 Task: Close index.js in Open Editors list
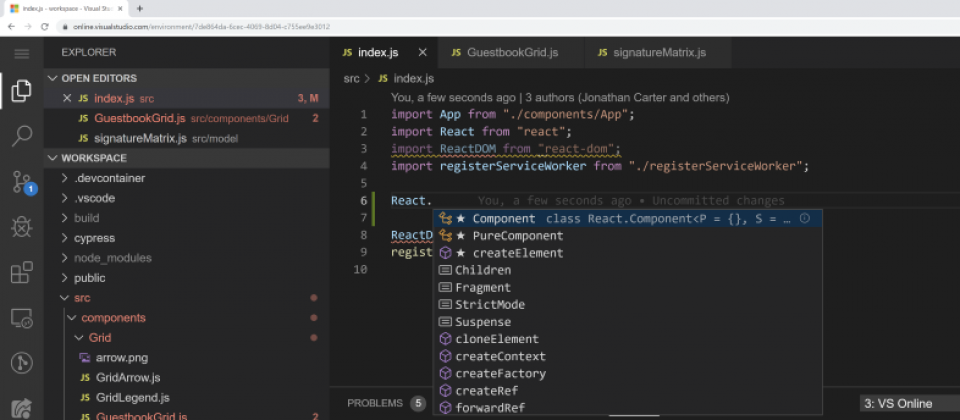pyautogui.click(x=67, y=99)
